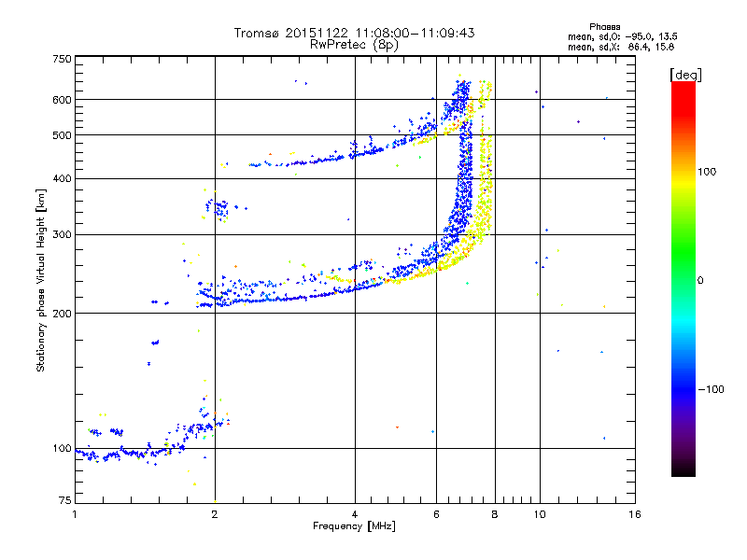747x560 pixels.
Task: Click the '500' y-axis tick label
Action: point(63,135)
